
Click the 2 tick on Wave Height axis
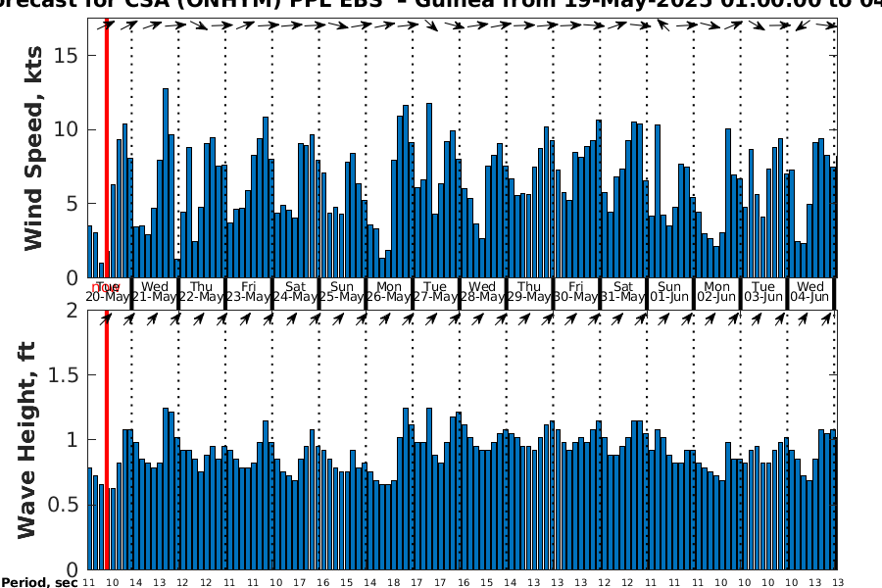[73, 310]
